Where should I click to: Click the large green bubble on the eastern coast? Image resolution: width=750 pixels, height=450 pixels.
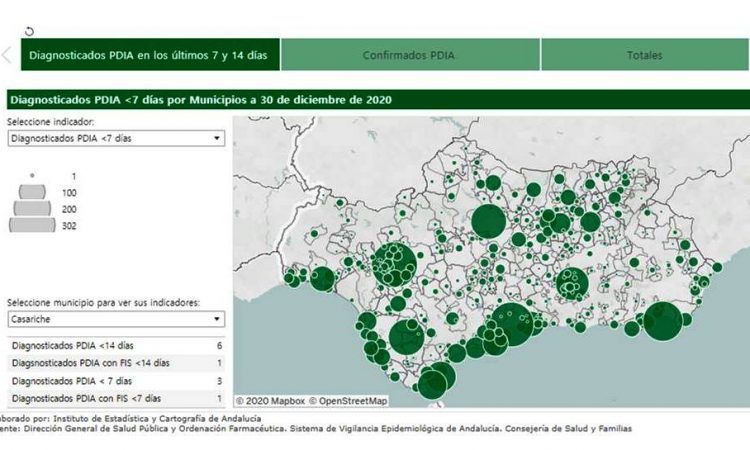662,322
